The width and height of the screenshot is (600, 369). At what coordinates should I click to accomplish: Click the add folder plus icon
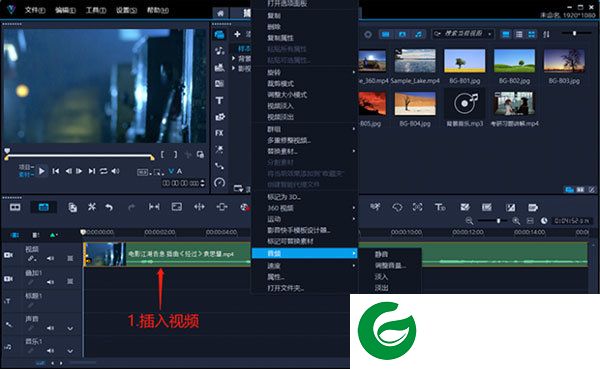(237, 34)
